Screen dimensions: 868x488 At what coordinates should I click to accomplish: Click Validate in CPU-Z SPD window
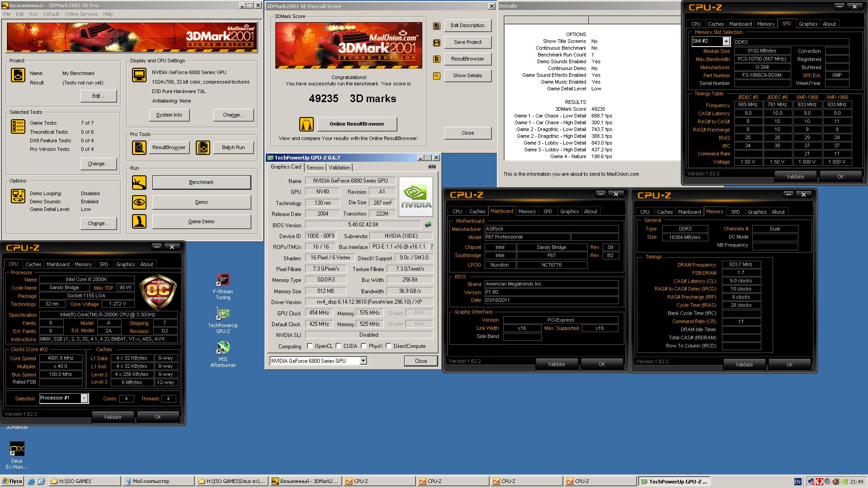click(795, 177)
